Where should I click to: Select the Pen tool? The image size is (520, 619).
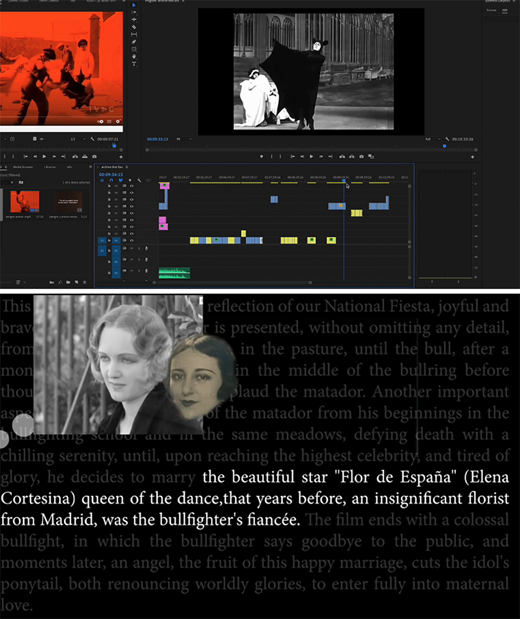tap(134, 42)
